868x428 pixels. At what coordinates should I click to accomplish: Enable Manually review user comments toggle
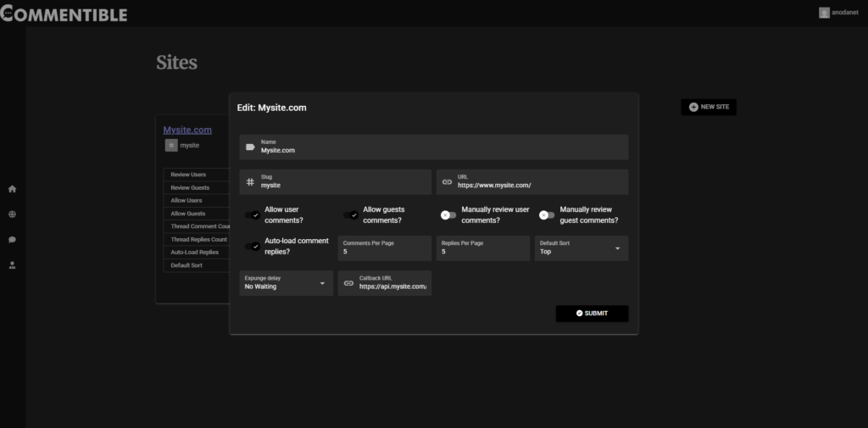pyautogui.click(x=448, y=215)
